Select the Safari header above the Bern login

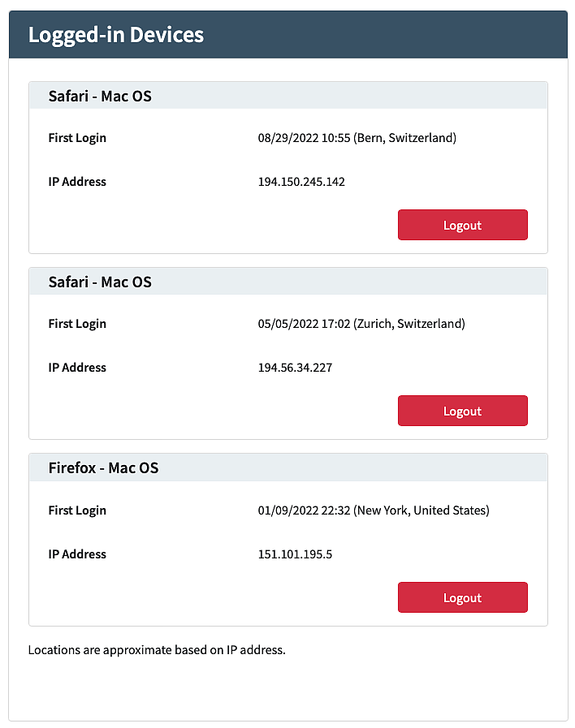point(100,96)
